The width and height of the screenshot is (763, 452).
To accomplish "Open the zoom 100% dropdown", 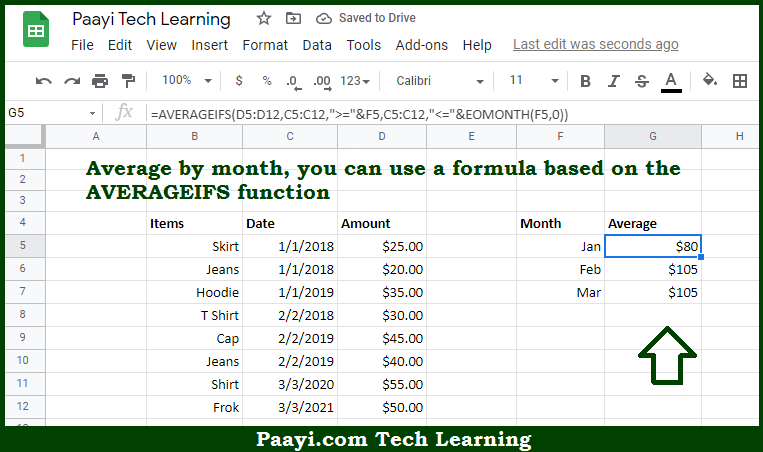I will pyautogui.click(x=187, y=80).
